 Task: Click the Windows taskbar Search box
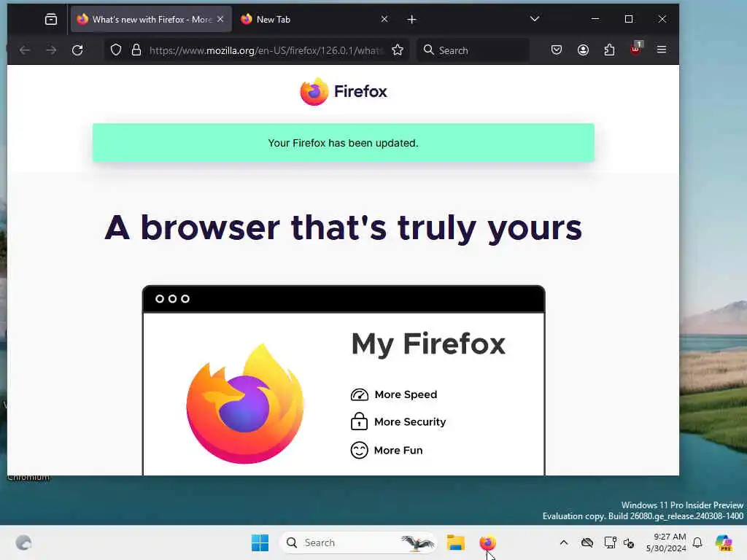point(357,542)
